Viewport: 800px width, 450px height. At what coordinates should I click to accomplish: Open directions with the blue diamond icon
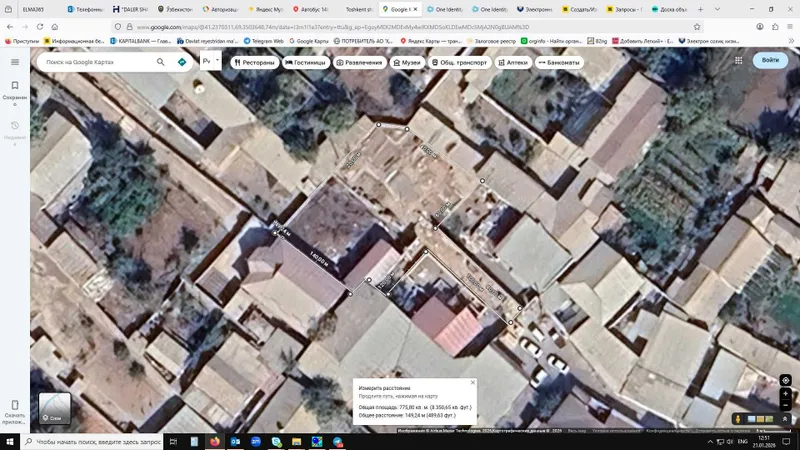click(x=182, y=62)
